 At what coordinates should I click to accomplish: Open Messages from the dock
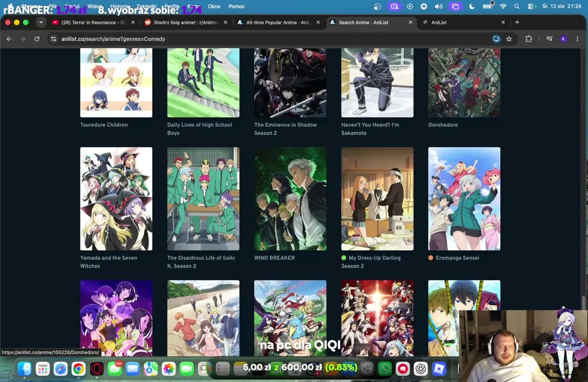(x=115, y=369)
